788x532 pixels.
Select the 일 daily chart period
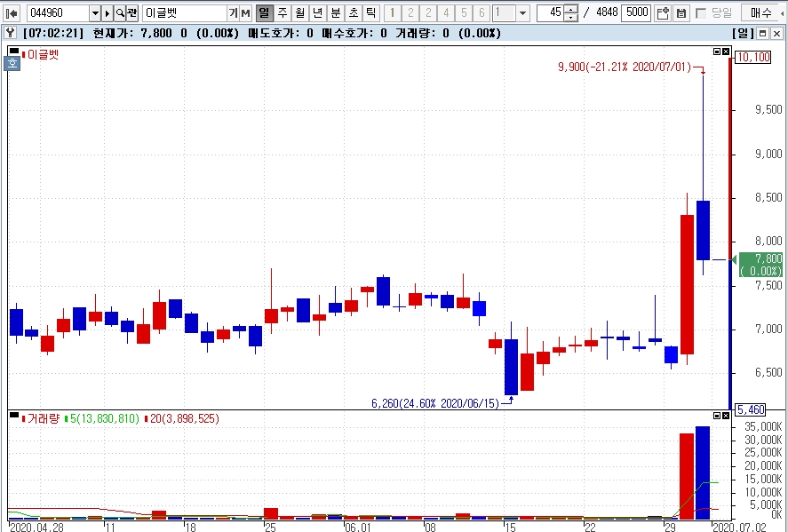(x=265, y=13)
